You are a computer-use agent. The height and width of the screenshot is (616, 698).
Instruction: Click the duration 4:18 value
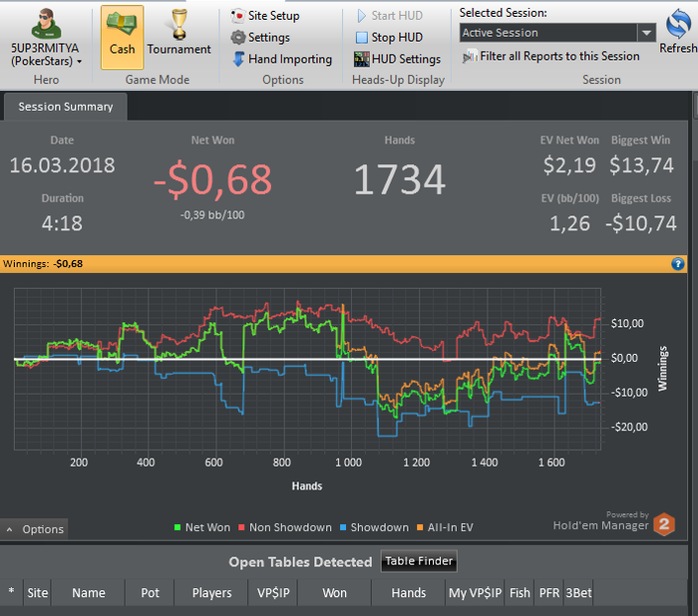click(x=62, y=223)
